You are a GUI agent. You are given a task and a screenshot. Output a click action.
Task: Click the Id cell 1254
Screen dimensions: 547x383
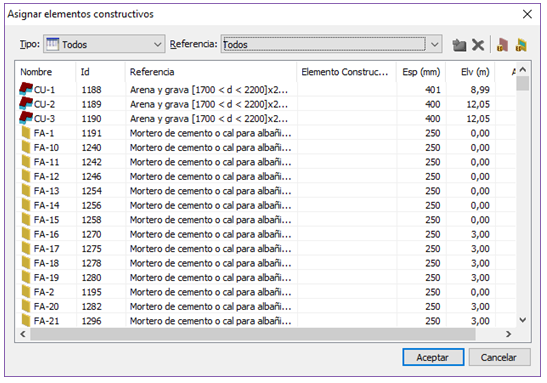[x=91, y=191]
